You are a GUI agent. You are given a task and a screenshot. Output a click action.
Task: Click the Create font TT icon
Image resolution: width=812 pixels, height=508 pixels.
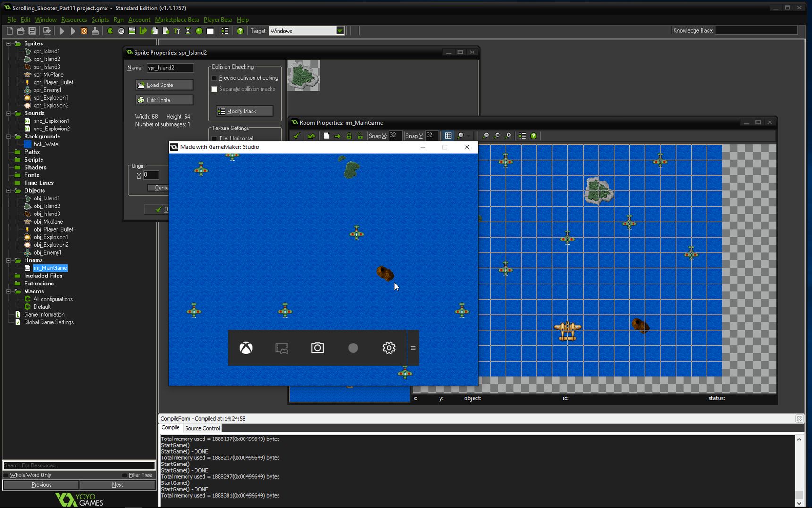coord(177,31)
